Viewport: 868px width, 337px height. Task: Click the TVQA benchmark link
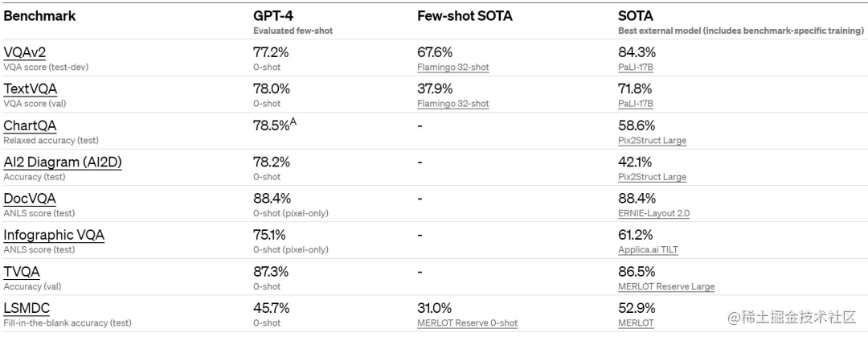pyautogui.click(x=22, y=272)
